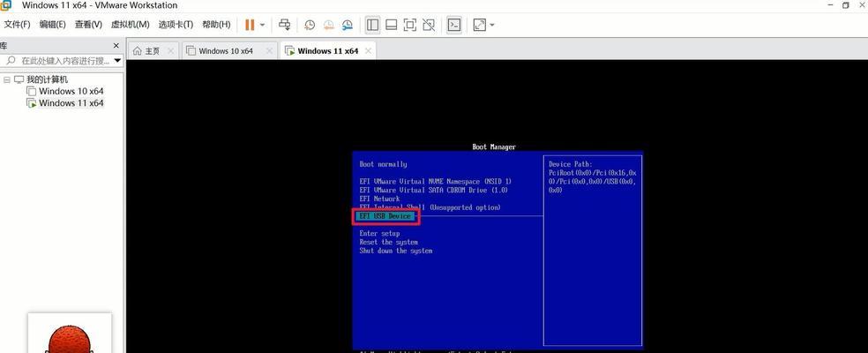868x353 pixels.
Task: Show the console view icon
Action: 454,25
